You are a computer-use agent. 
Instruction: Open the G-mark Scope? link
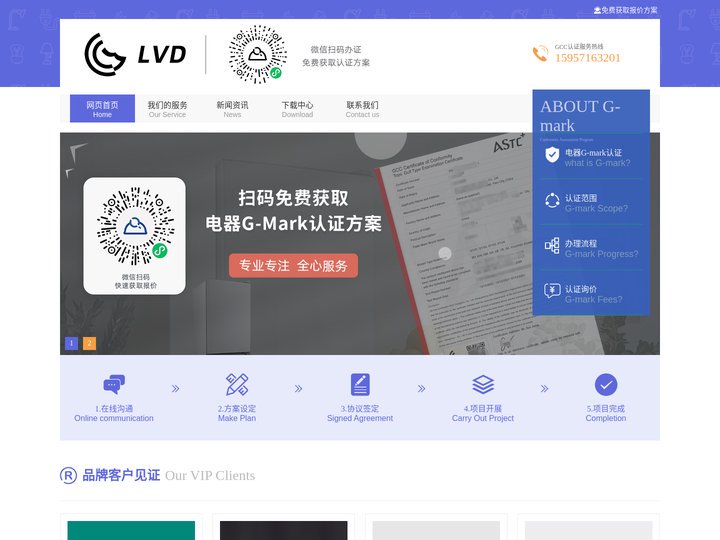tap(596, 208)
